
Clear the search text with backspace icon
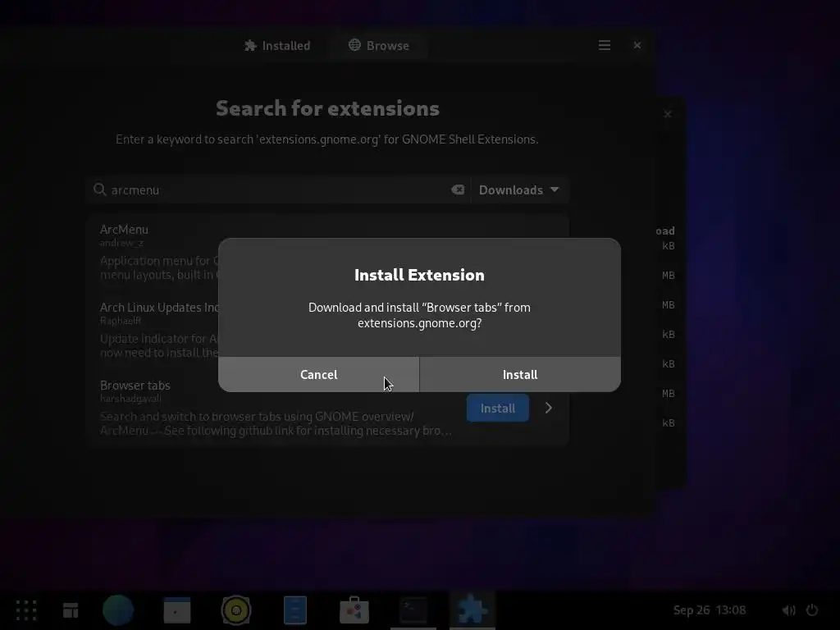[458, 189]
